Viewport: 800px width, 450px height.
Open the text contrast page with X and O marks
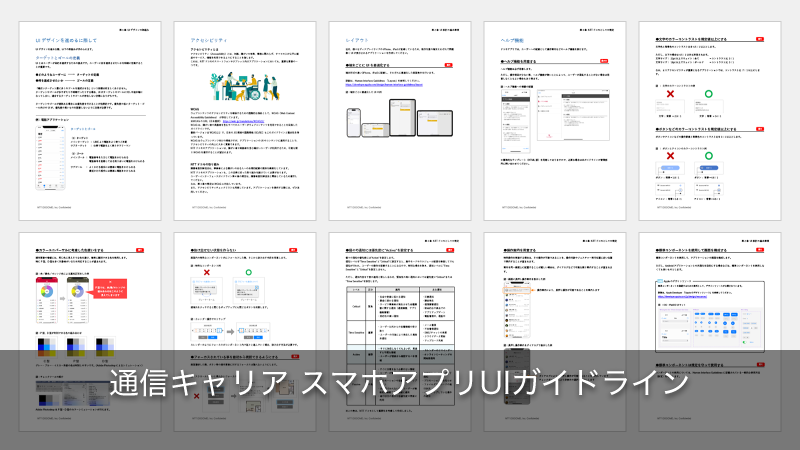click(x=710, y=121)
